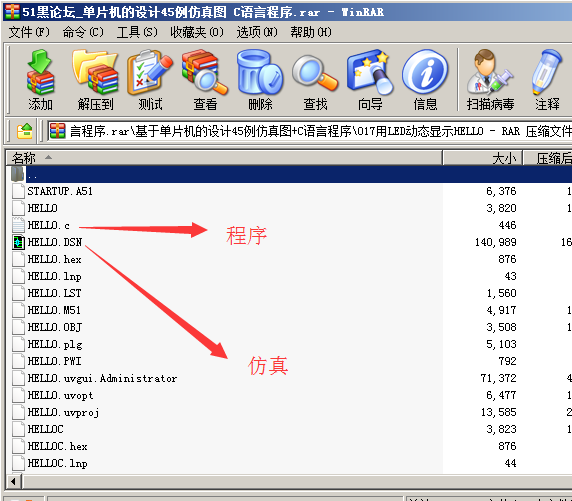Screen dimensions: 572x501
Task: Click size value 140,989 of HELLO.DSN
Action: click(x=496, y=242)
